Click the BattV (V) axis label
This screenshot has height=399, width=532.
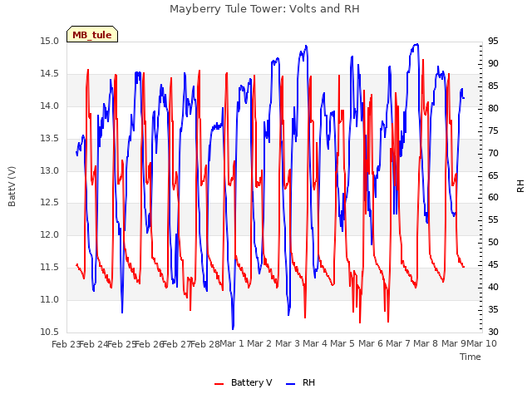[12, 186]
